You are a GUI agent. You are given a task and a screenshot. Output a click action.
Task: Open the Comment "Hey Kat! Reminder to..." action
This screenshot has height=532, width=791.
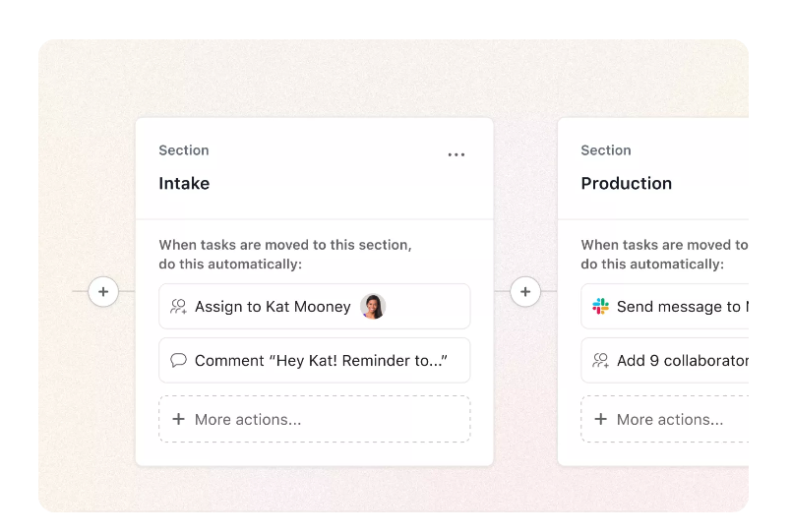tap(321, 361)
